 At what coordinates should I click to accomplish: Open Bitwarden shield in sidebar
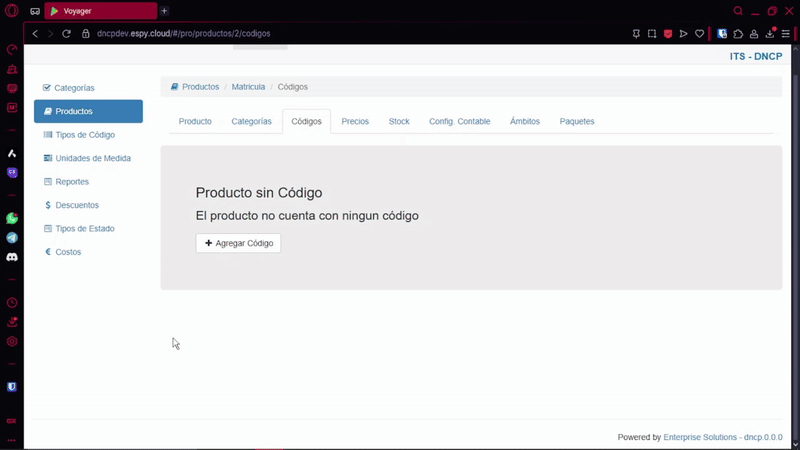point(12,387)
